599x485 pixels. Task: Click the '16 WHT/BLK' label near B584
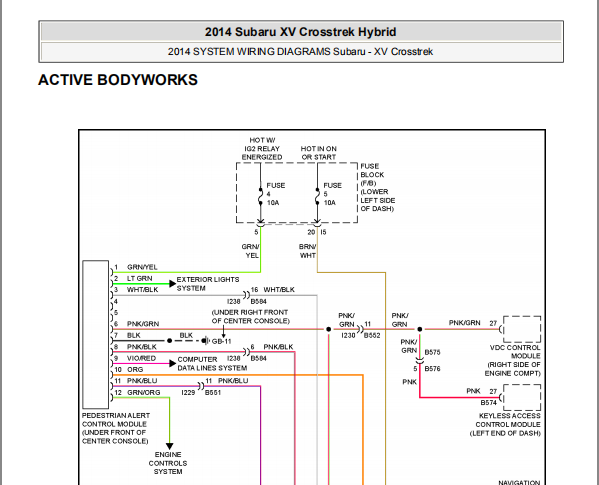tap(273, 289)
